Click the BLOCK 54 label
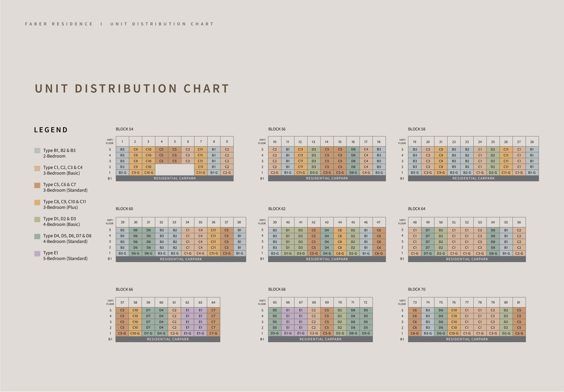Screen dimensions: 564x392 click(x=124, y=129)
